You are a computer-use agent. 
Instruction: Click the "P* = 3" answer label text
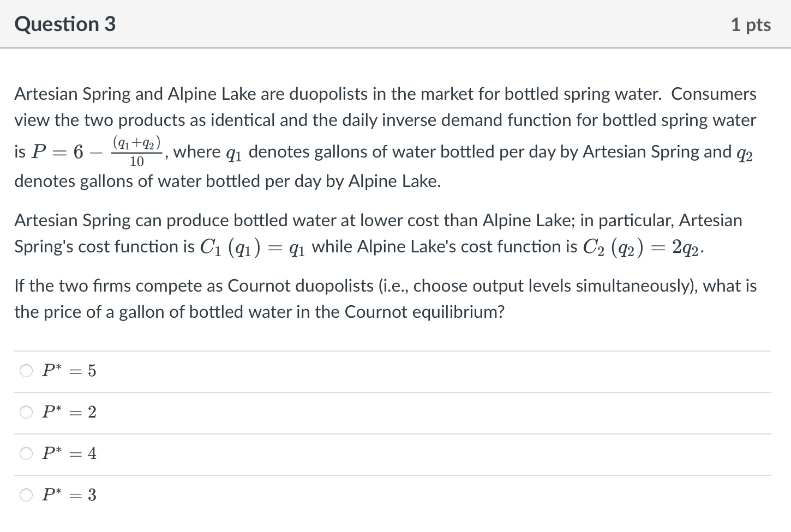(69, 495)
